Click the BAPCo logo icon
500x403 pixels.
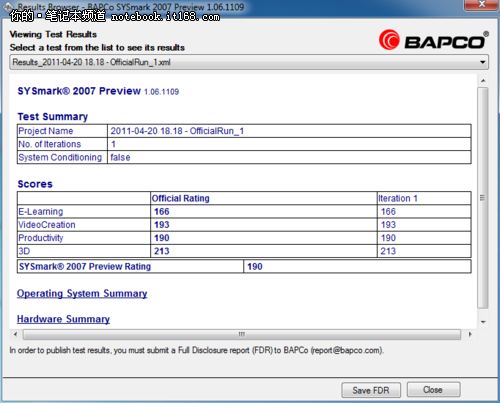pyautogui.click(x=389, y=40)
